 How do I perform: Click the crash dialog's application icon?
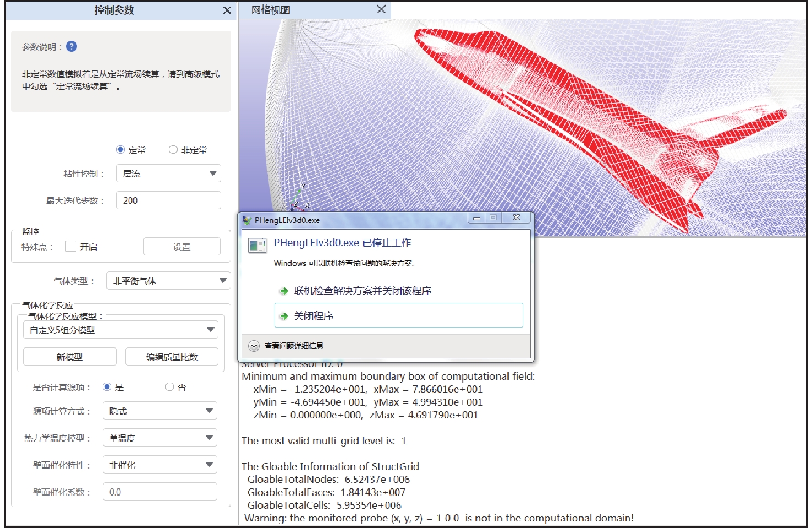tap(257, 245)
